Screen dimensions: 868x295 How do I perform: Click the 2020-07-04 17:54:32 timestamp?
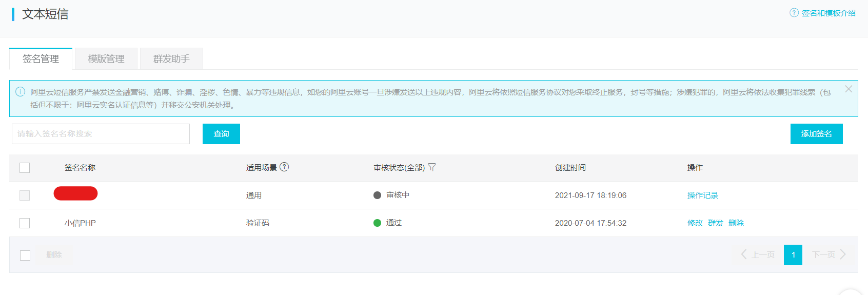[590, 223]
